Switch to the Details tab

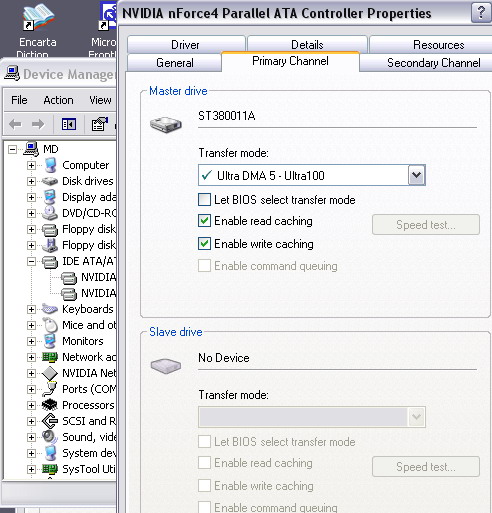pyautogui.click(x=307, y=45)
